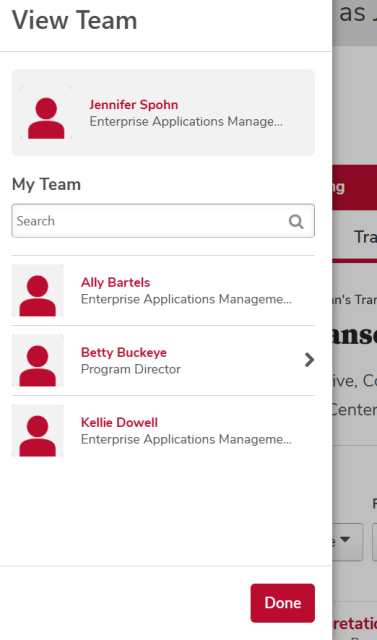Open Ally Bartels name link
This screenshot has width=377, height=640.
click(115, 282)
